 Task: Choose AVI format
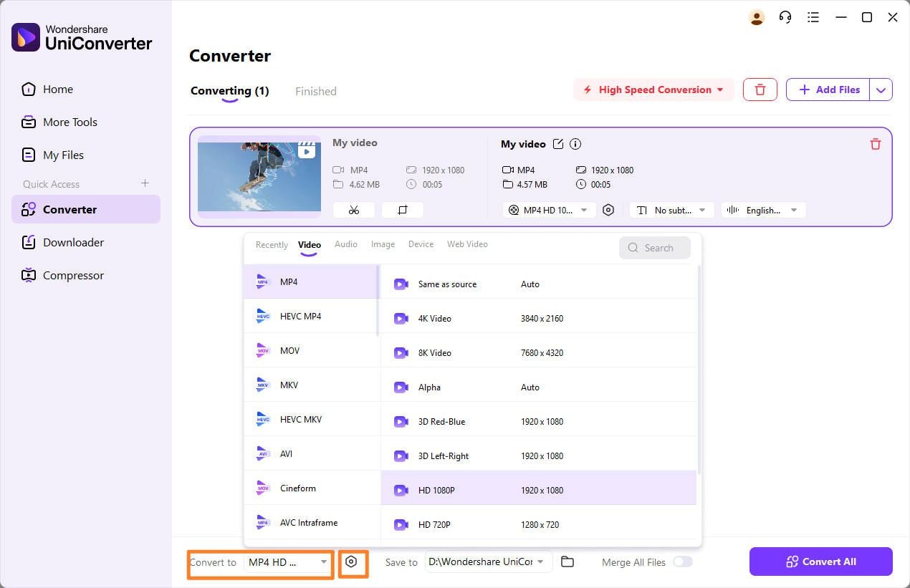pos(310,453)
